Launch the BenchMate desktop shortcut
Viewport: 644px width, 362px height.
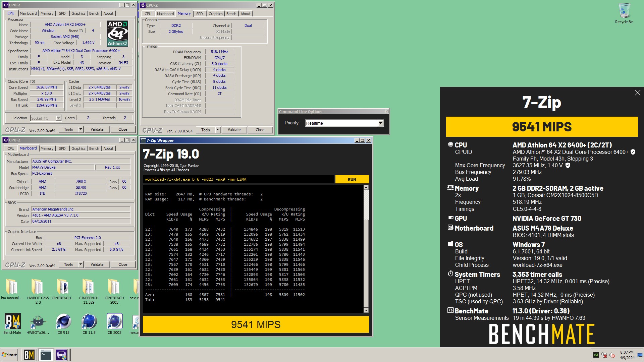12,324
